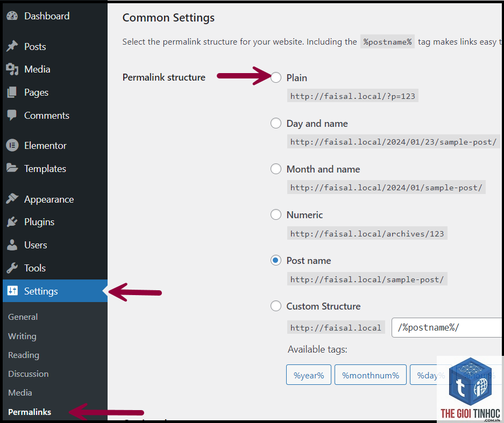
Task: Click the Comments speech bubble icon
Action: 12,116
